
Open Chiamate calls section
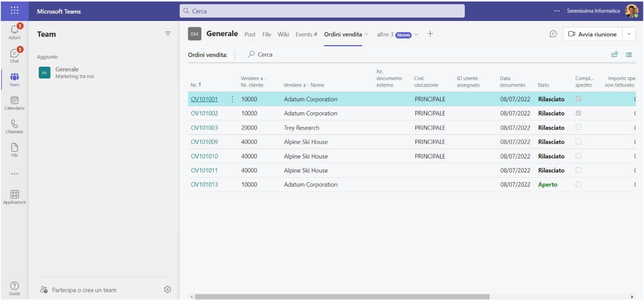[14, 126]
